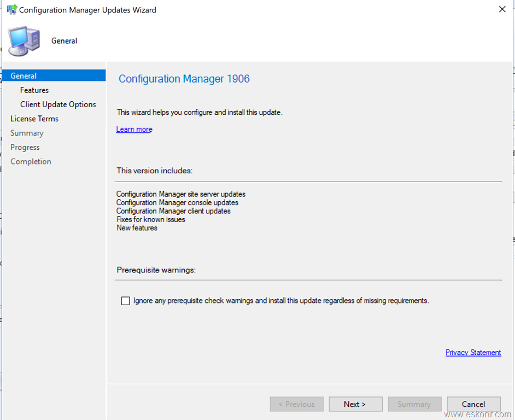This screenshot has height=420, width=515.
Task: Enable ignore prerequisite check warnings
Action: (x=125, y=301)
